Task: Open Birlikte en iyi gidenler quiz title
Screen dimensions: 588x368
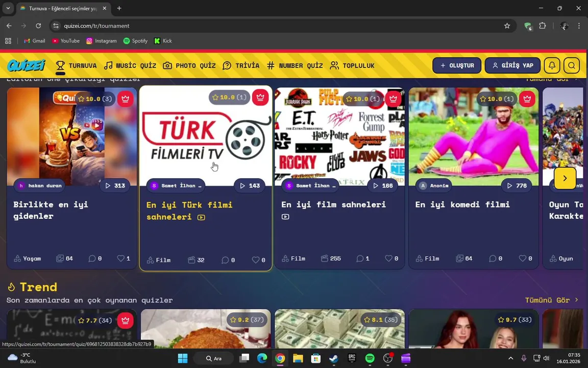Action: click(51, 210)
